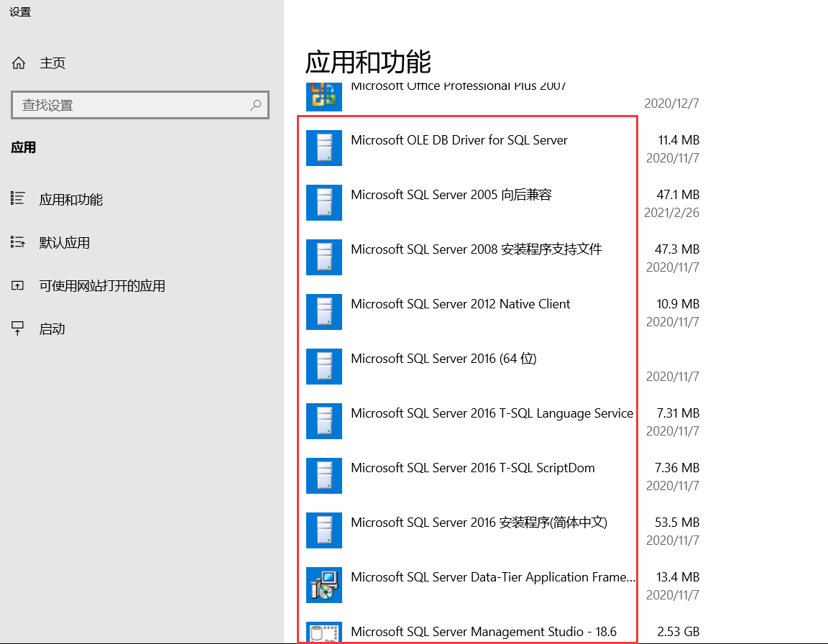Select SQL Server Management Studio - 18.6

pyautogui.click(x=483, y=632)
